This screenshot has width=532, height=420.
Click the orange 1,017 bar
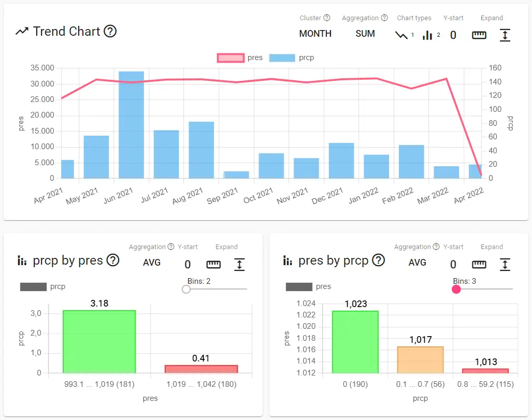pyautogui.click(x=421, y=360)
